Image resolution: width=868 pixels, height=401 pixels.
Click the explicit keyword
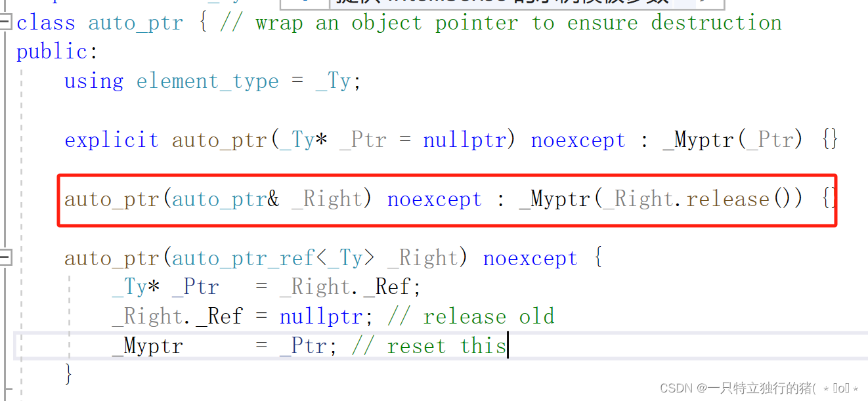point(112,139)
